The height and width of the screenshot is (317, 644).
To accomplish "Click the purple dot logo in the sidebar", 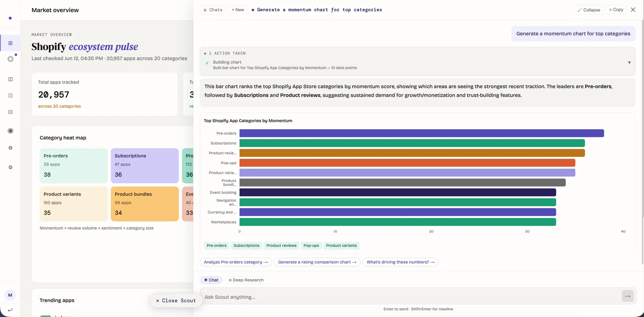I will 10,18.
